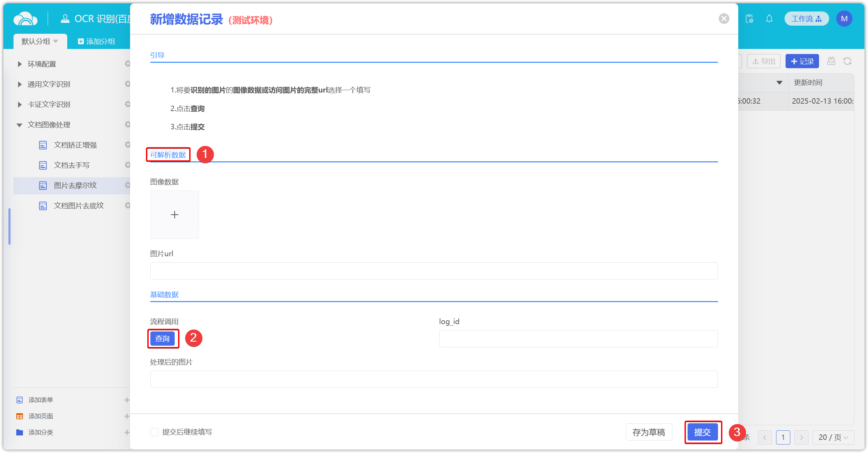Focus the 图片url input field
Image resolution: width=868 pixels, height=453 pixels.
click(434, 271)
